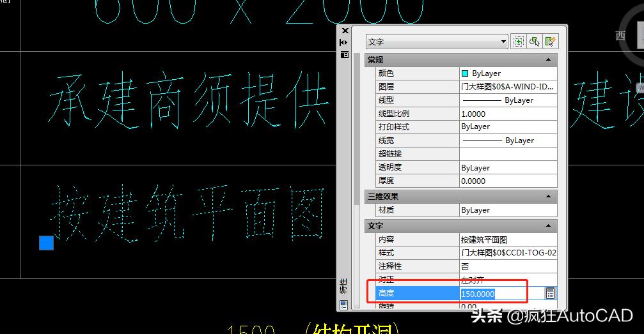Click the 特性 palette title label

[x=344, y=286]
